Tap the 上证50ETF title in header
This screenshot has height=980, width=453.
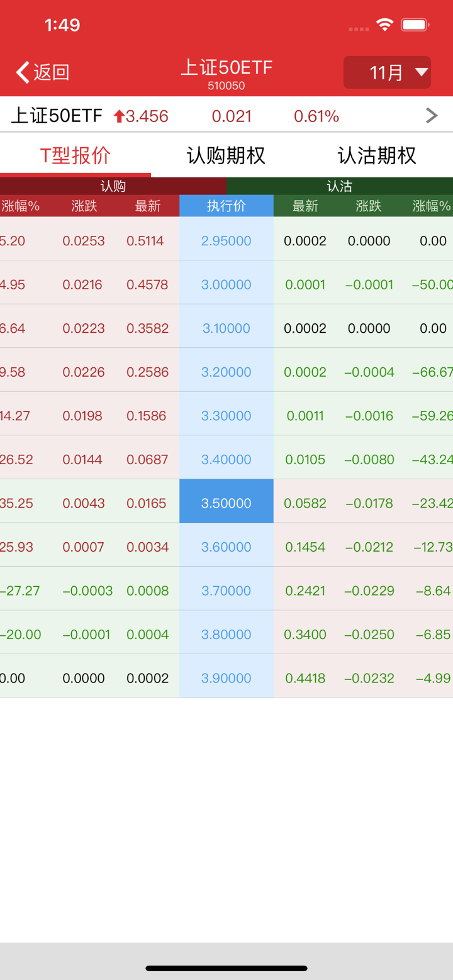pos(226,68)
